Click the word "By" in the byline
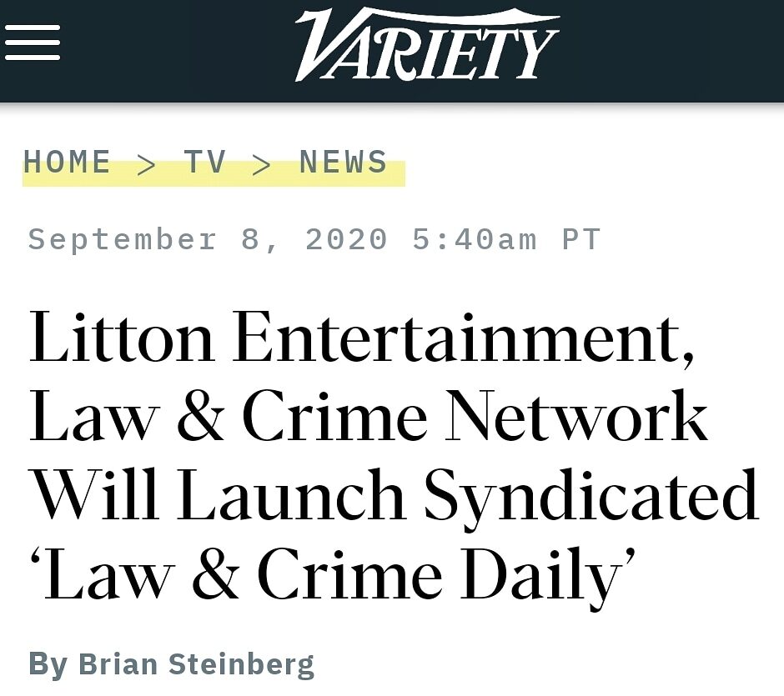 coord(48,664)
